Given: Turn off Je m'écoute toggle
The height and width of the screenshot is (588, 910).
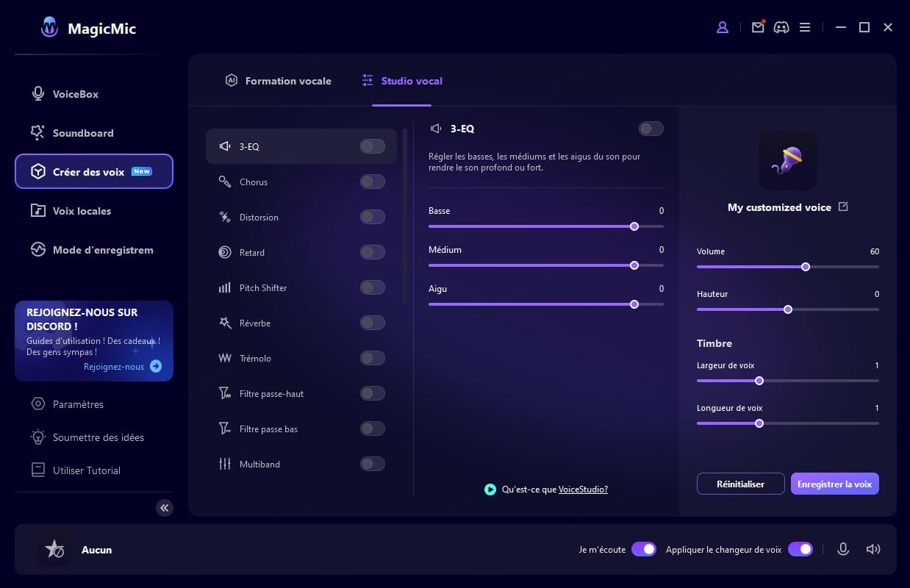Looking at the screenshot, I should coord(643,549).
